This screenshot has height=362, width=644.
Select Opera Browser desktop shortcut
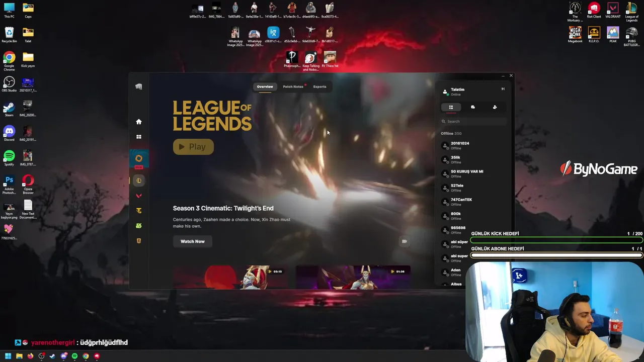28,185
